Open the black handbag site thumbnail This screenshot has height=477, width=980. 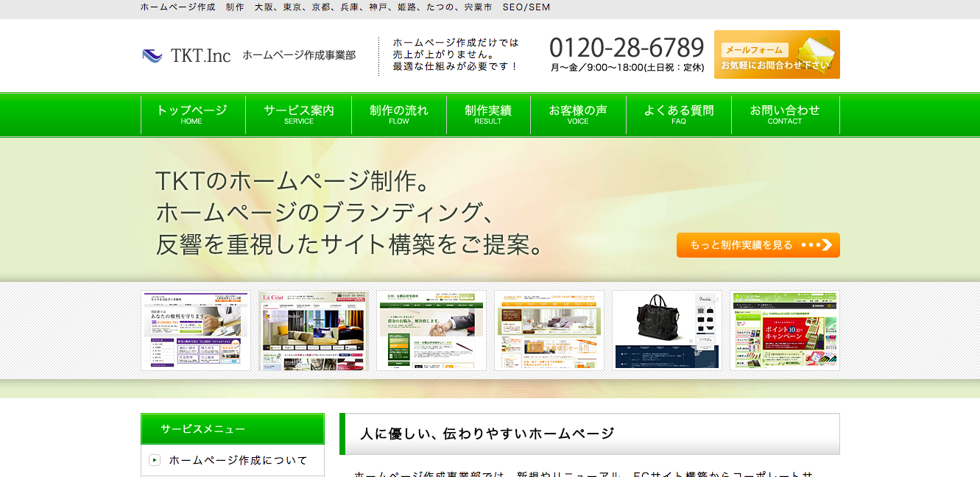[667, 331]
